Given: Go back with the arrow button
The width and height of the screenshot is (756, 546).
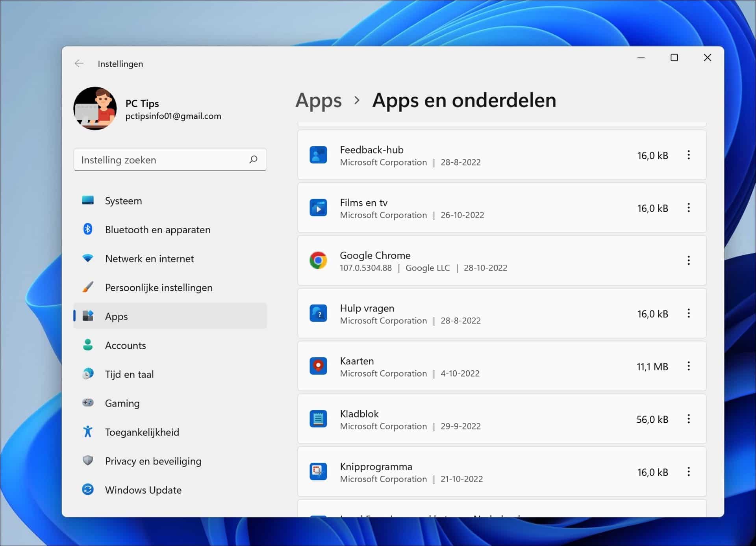Looking at the screenshot, I should click(79, 63).
